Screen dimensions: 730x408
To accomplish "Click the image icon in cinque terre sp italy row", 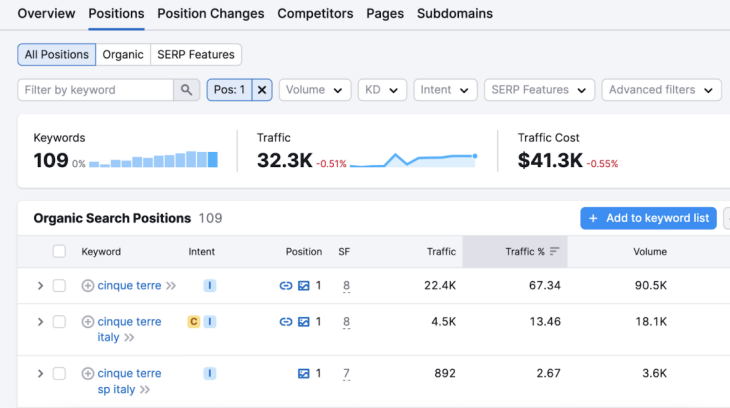I will tap(303, 374).
